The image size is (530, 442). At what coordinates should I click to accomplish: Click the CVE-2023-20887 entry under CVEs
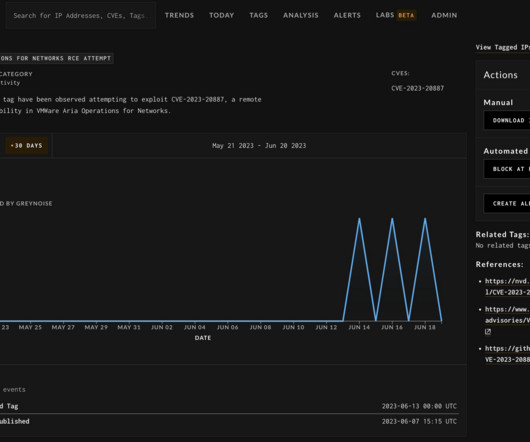tap(417, 88)
